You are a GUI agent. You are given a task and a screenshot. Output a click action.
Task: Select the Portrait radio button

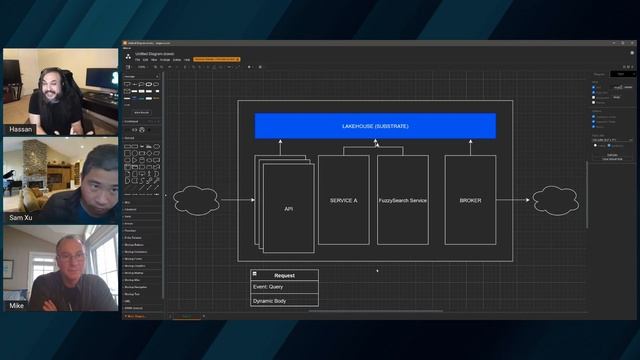(x=596, y=145)
